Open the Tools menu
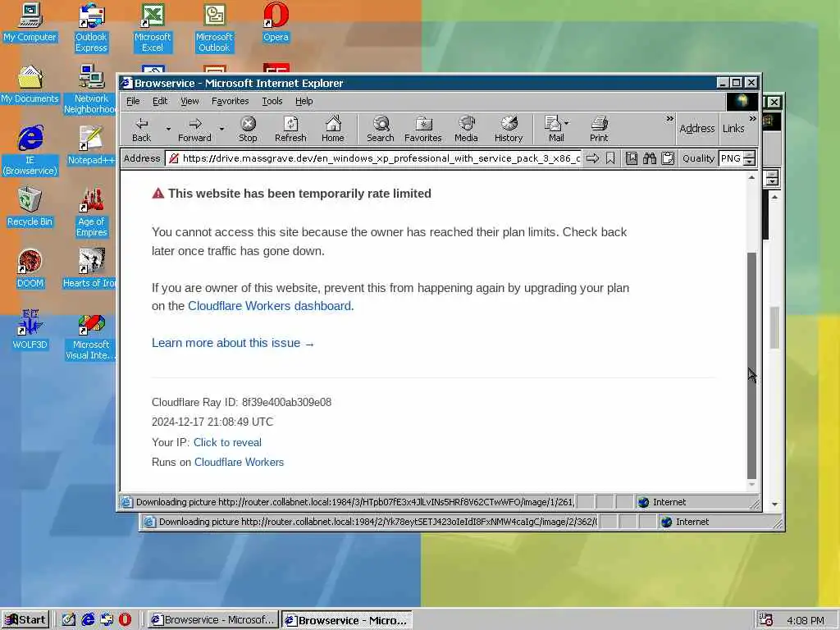 (272, 101)
